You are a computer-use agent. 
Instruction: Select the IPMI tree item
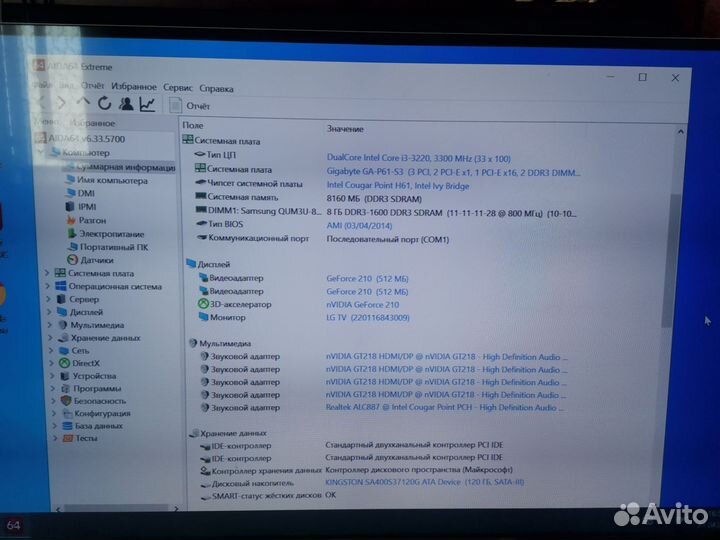[82, 207]
